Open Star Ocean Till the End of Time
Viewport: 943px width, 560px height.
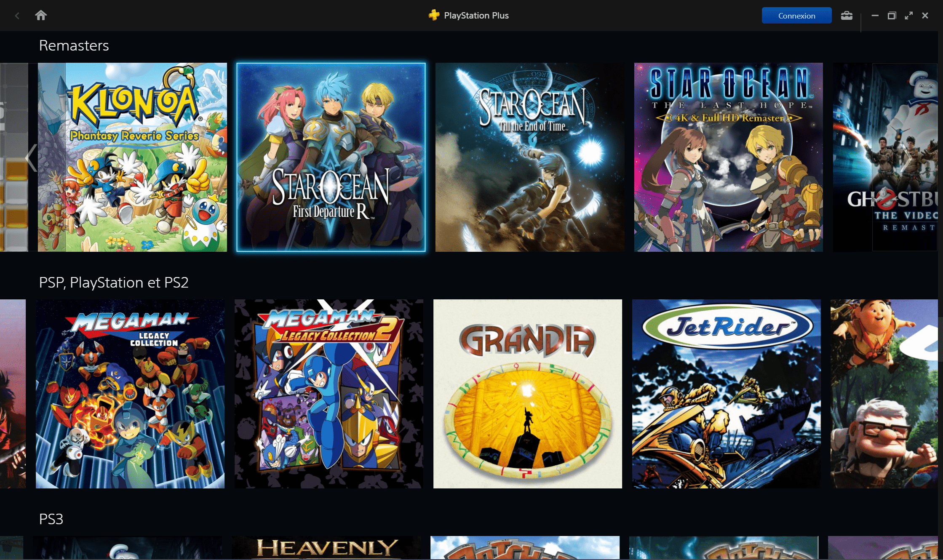click(529, 157)
